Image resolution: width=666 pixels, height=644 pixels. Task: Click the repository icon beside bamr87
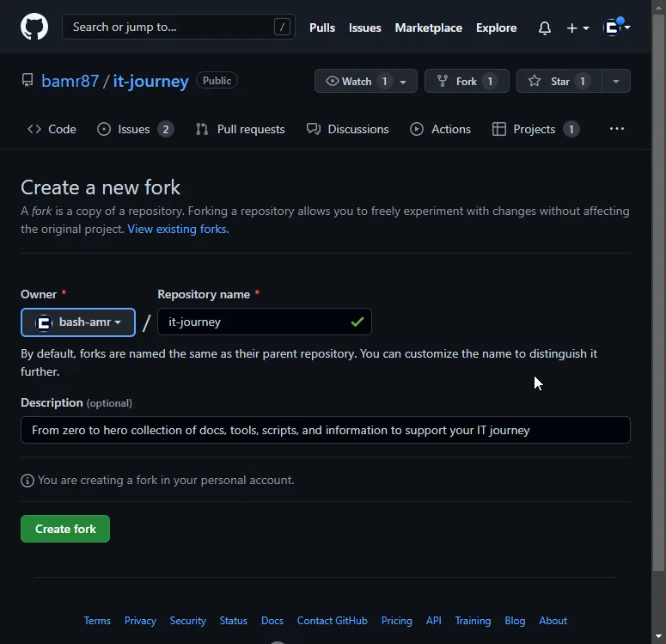pyautogui.click(x=27, y=80)
